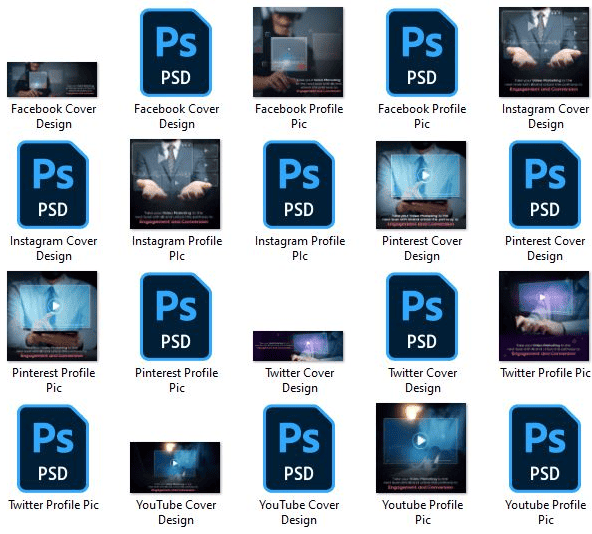Select the Pinterest Cover Design PSD file icon
This screenshot has width=592, height=534.
click(545, 184)
